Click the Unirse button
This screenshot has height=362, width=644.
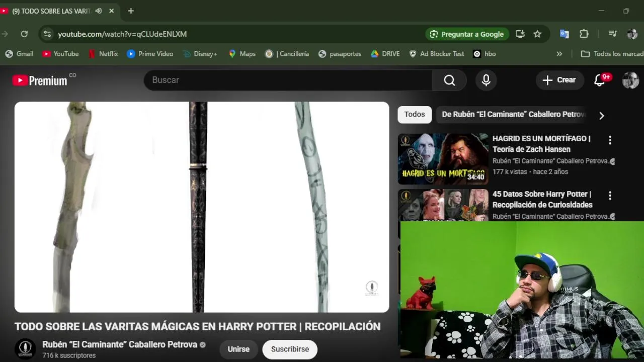[x=238, y=349]
